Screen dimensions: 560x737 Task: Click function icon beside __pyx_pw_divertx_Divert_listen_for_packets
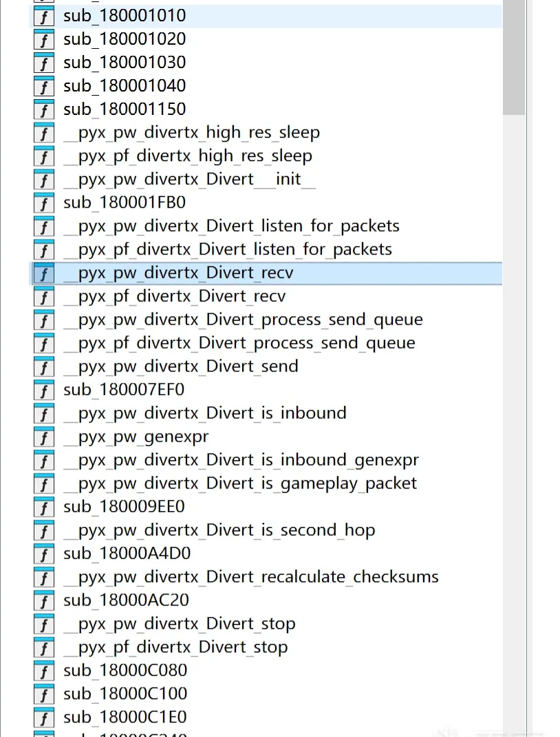coord(44,227)
